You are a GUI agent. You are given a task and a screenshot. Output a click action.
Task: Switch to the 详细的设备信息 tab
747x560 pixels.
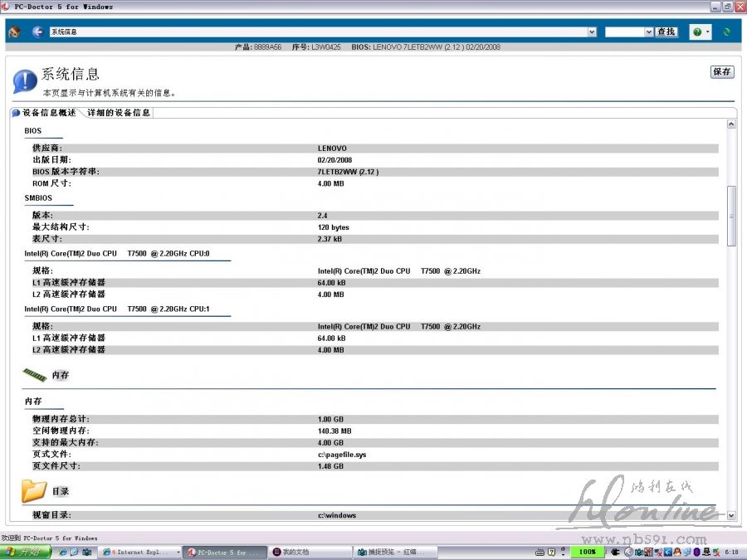[119, 113]
